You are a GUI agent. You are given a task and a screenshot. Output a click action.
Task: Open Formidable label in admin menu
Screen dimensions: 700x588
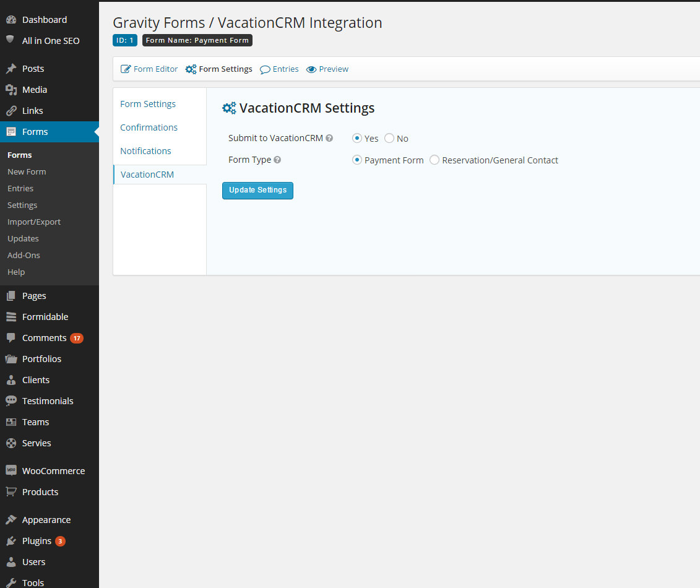pos(45,317)
